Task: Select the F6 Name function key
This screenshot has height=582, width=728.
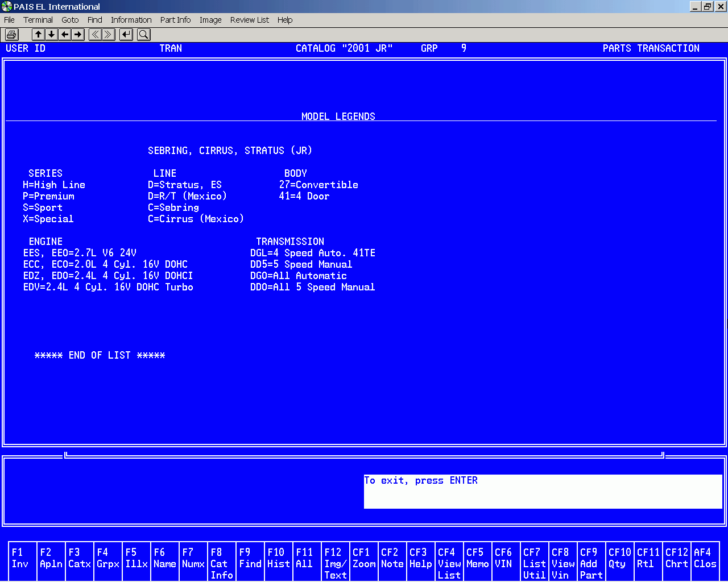Action: [x=165, y=562]
